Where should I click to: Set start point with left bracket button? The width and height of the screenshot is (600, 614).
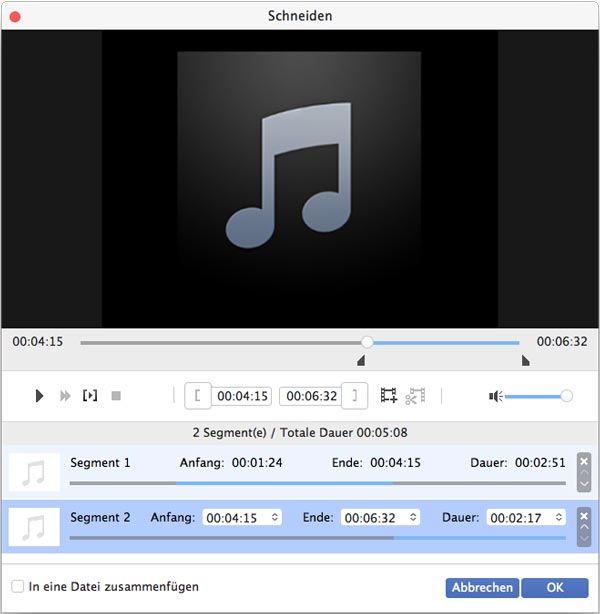tap(198, 395)
